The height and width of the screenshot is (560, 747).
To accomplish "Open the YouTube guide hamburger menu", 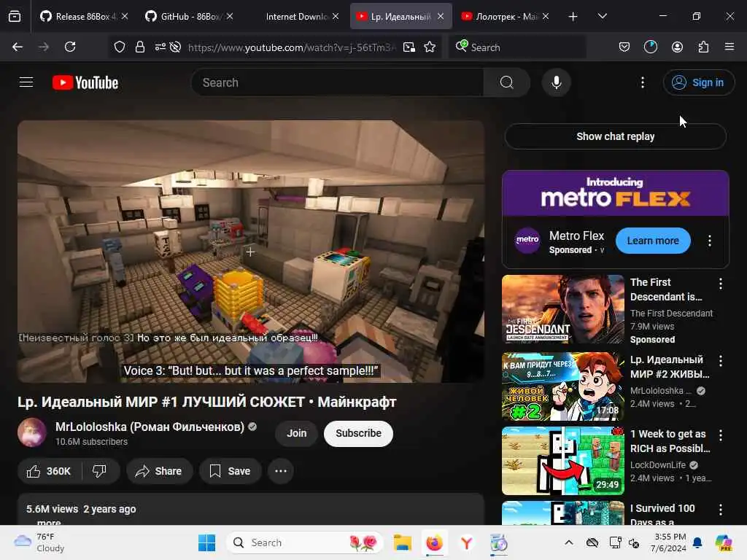I will [x=26, y=82].
